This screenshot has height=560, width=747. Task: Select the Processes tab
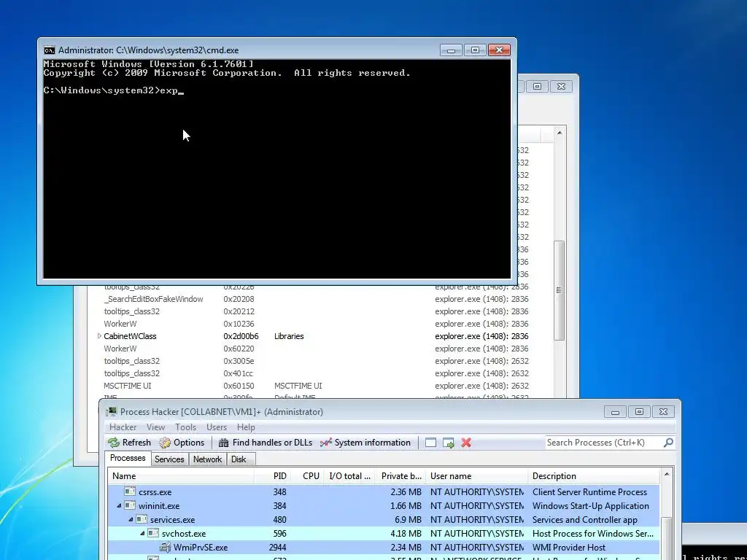128,458
